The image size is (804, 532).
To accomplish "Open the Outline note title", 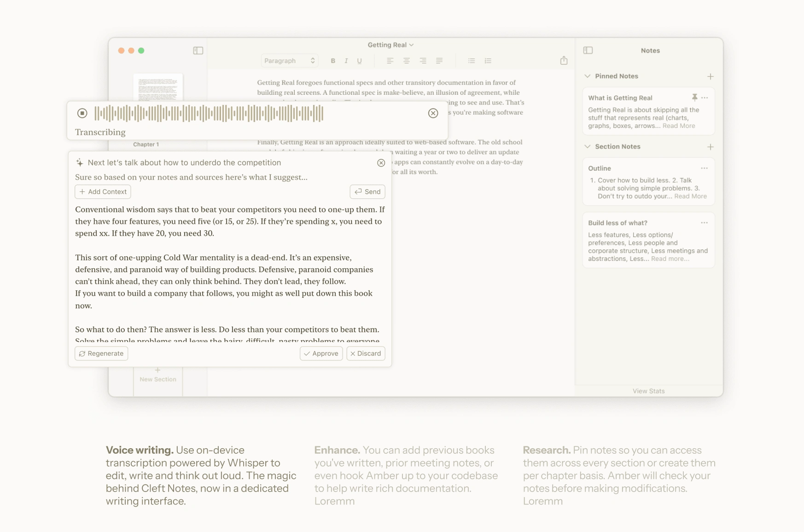I will pos(600,168).
